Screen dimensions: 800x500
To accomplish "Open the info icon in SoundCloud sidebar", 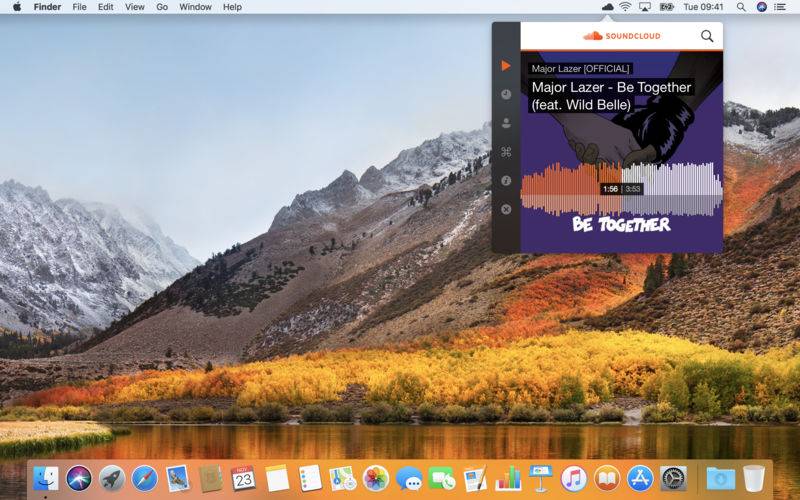I will pos(506,181).
